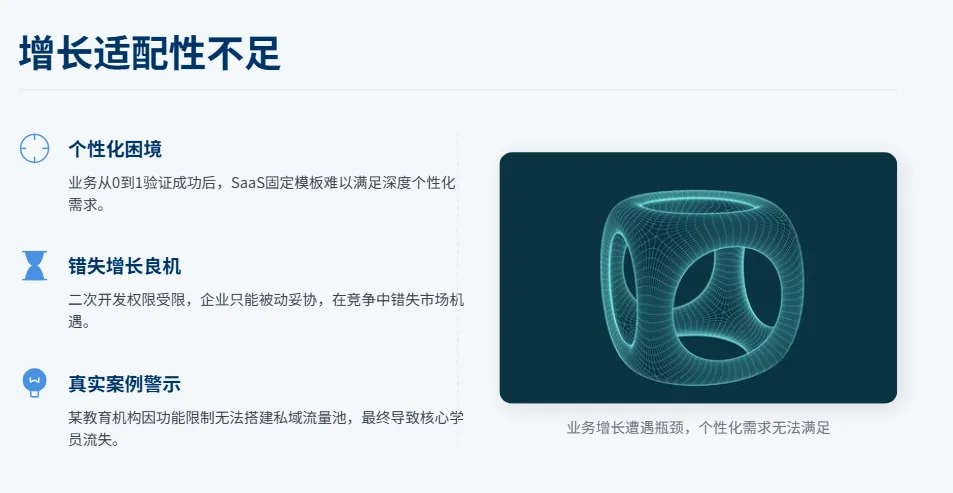Click the crosshair target icon
The height and width of the screenshot is (493, 953).
point(35,148)
